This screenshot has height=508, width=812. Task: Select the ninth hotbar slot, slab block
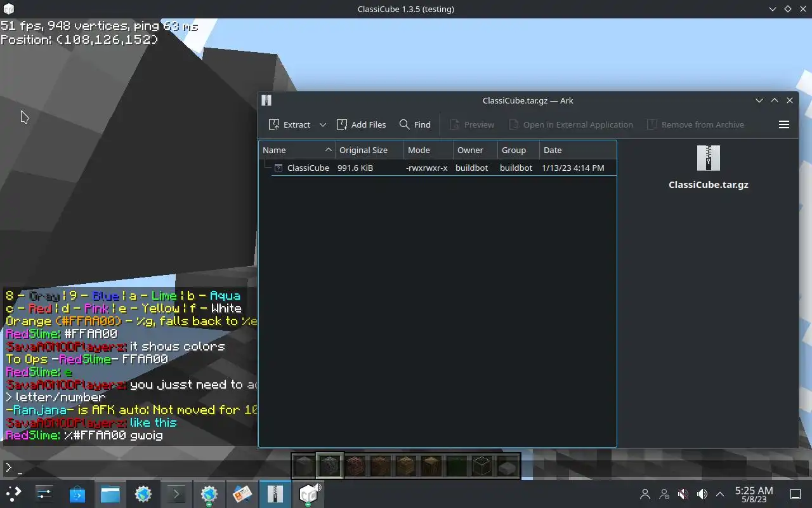click(x=507, y=467)
